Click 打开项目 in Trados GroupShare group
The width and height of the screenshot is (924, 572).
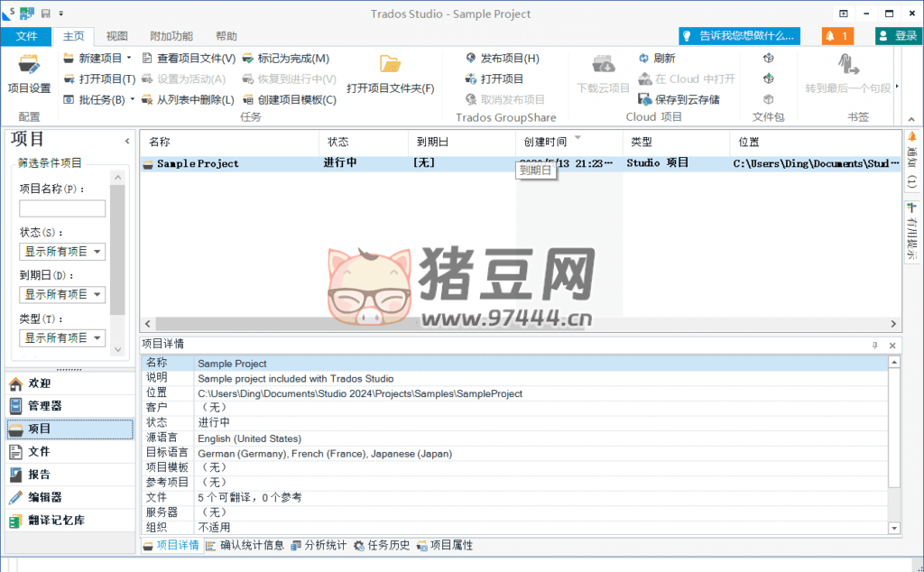coord(494,78)
